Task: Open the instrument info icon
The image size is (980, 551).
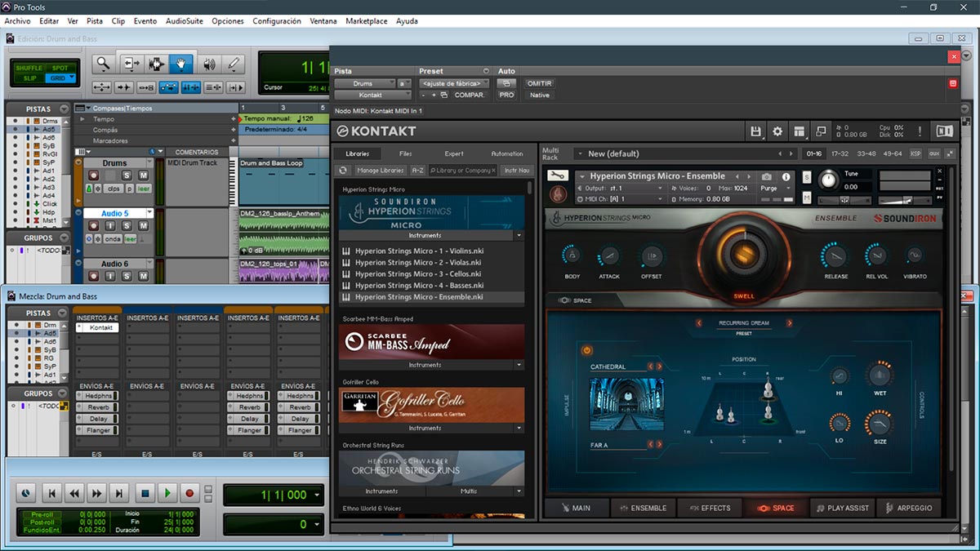Action: pyautogui.click(x=786, y=176)
